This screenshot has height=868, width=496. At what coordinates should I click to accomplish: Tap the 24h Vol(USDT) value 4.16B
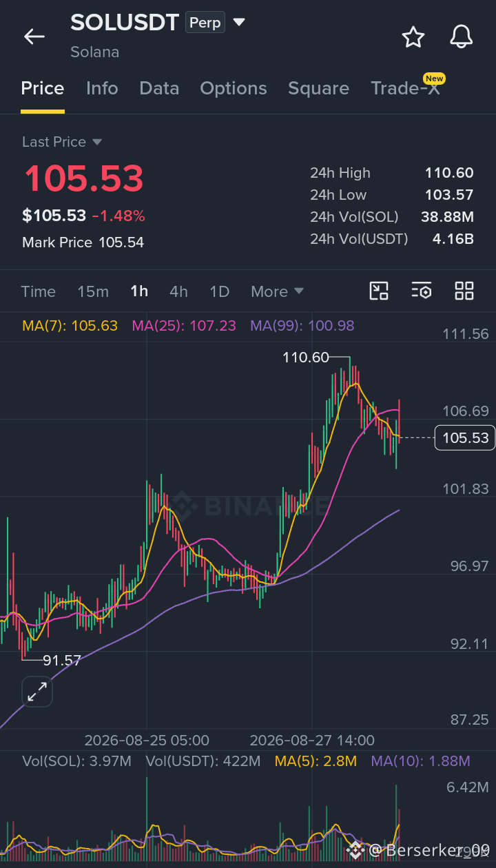453,239
